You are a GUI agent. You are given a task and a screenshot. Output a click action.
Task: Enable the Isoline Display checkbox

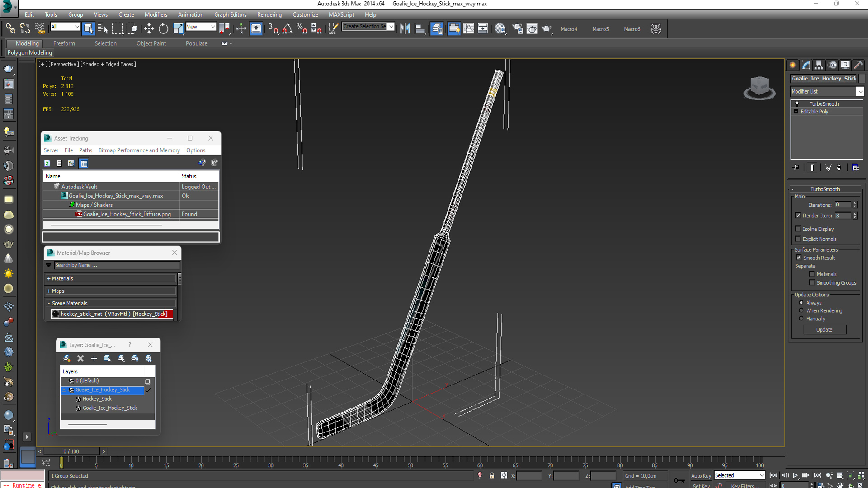(798, 229)
